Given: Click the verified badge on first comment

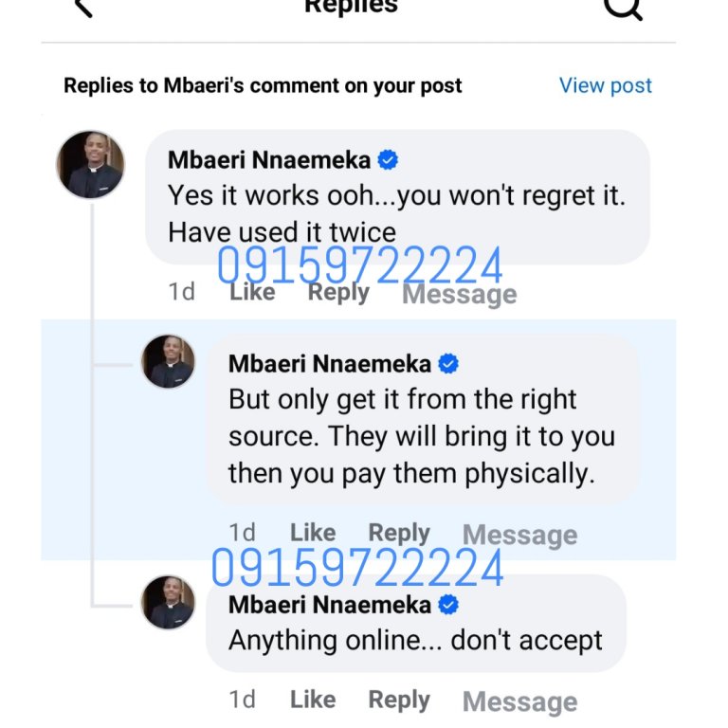Looking at the screenshot, I should (388, 160).
